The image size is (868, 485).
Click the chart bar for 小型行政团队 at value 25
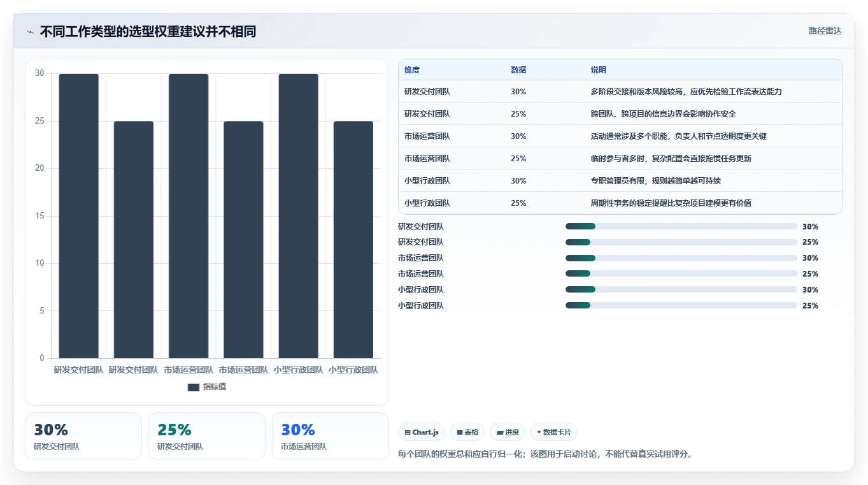pos(353,240)
